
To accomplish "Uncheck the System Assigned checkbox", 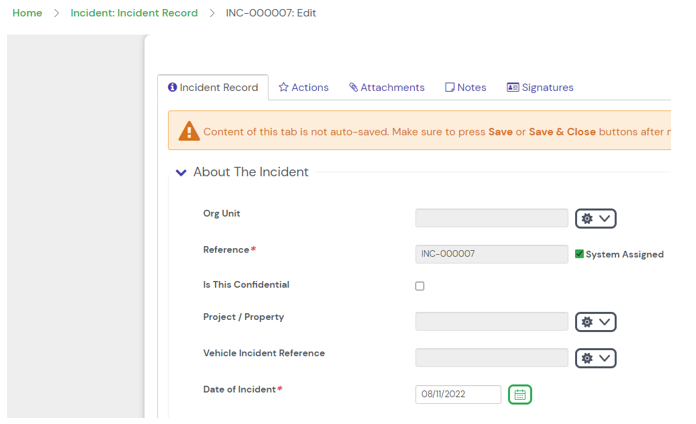I will point(579,254).
